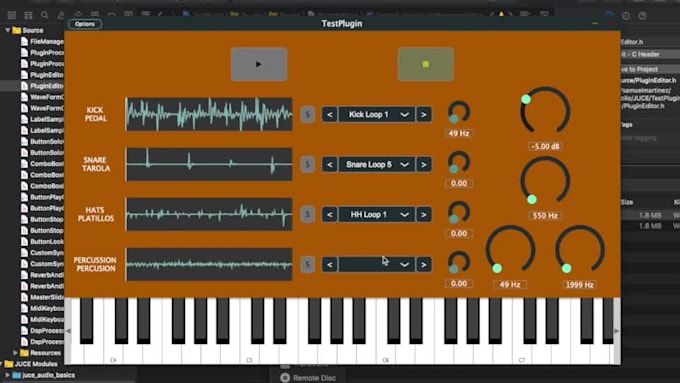Viewport: 680px width, 383px height.
Task: Select previous loop for Kick Pedal
Action: pyautogui.click(x=330, y=115)
